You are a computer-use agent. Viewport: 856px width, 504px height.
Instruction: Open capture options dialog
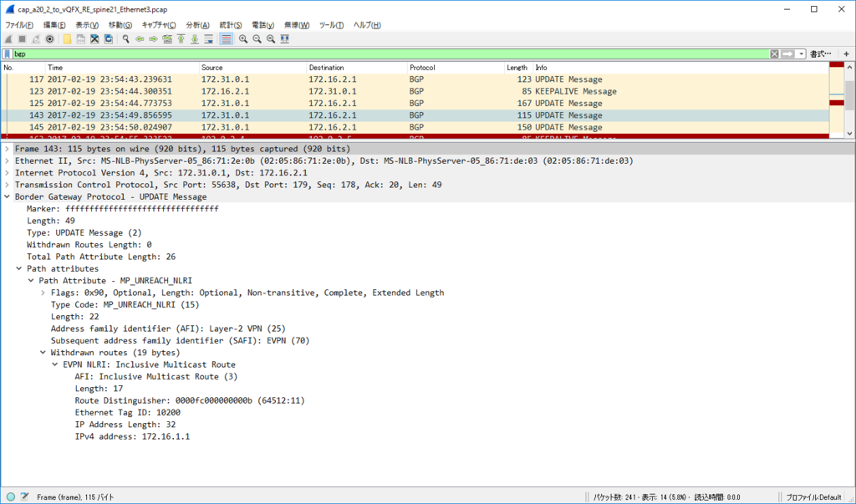[49, 38]
